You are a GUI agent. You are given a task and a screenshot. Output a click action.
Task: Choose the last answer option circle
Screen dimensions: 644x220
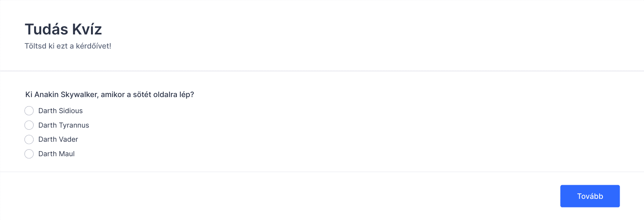(29, 154)
